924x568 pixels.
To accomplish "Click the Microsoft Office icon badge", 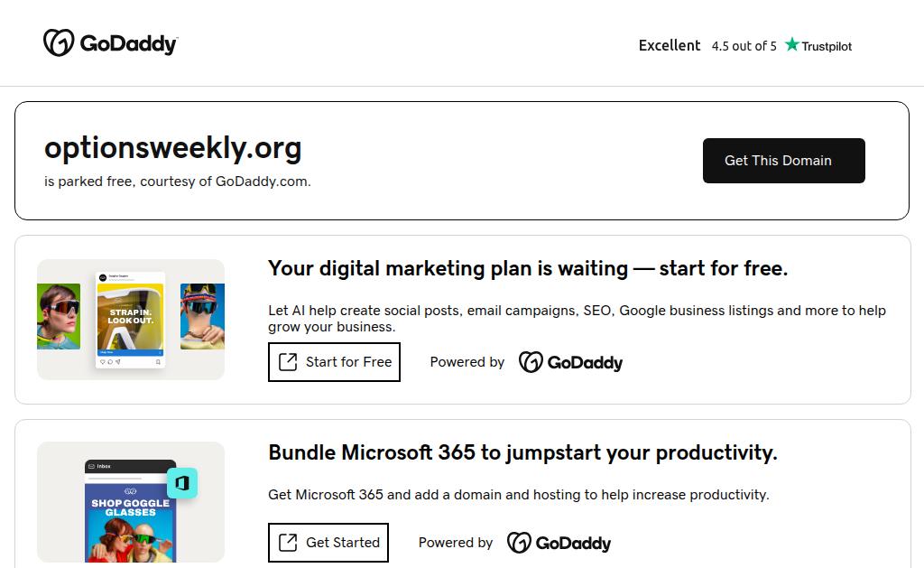I will [182, 483].
